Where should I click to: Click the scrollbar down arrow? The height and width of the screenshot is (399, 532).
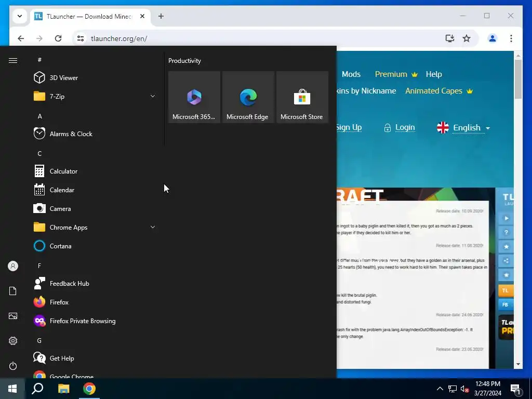click(518, 364)
